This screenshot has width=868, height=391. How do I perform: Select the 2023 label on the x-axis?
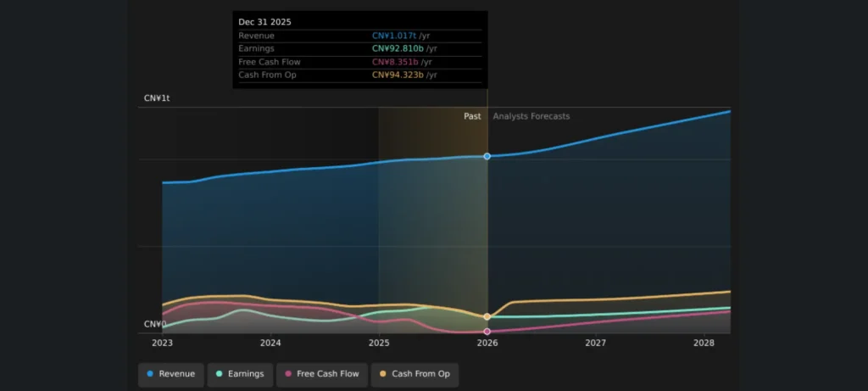(x=162, y=344)
